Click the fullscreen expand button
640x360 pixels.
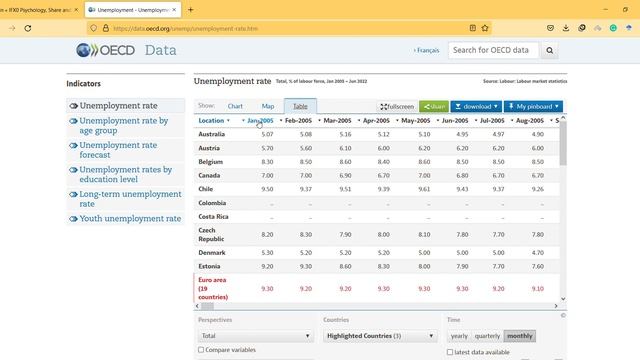(x=397, y=107)
